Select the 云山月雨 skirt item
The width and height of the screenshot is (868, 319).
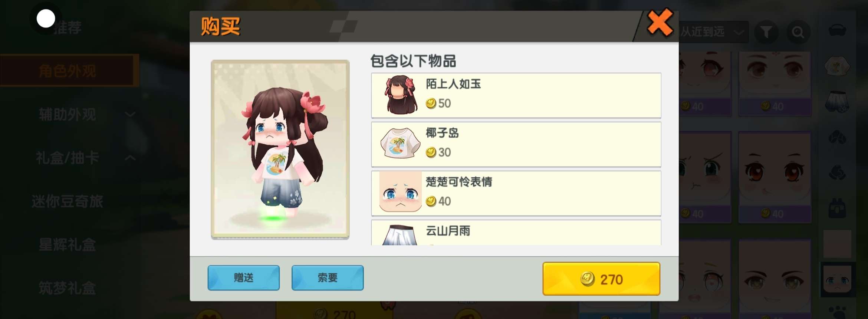(x=516, y=233)
